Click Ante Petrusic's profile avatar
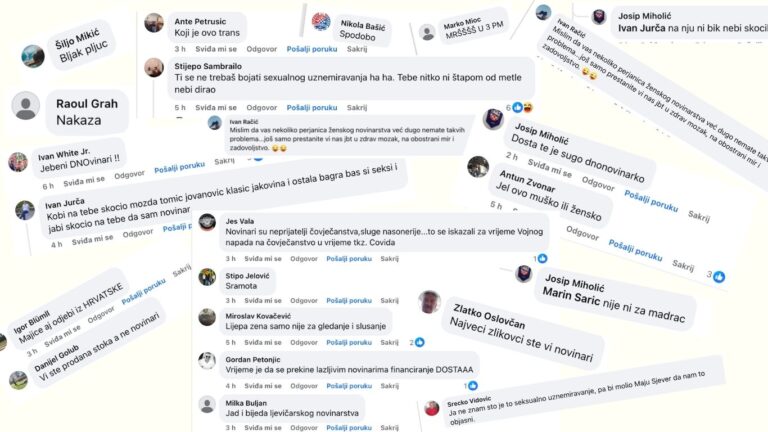 coord(153,21)
